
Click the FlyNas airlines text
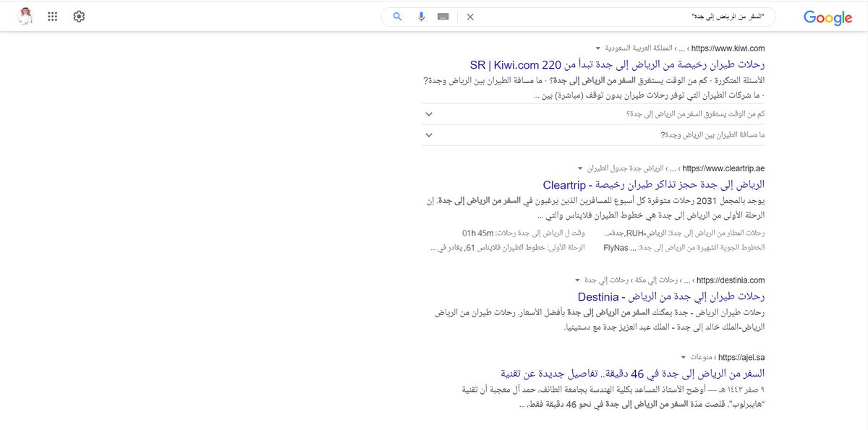(616, 248)
